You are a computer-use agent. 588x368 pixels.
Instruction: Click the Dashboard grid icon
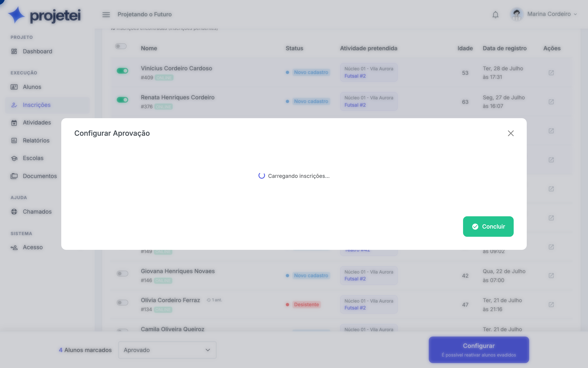coord(14,51)
